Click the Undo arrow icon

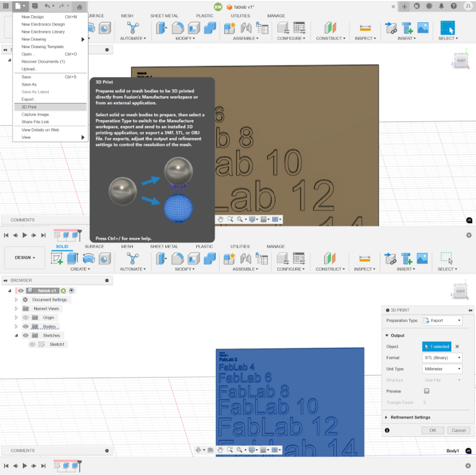47,6
